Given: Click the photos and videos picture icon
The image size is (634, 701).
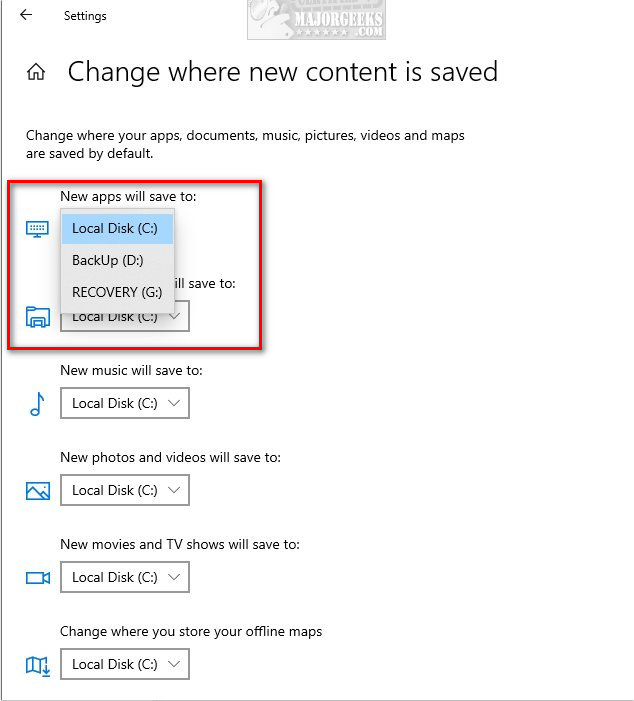Looking at the screenshot, I should pos(37,491).
